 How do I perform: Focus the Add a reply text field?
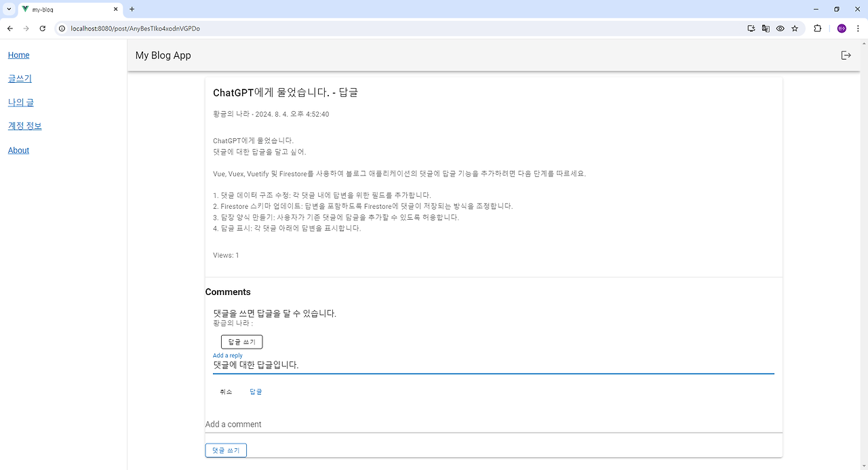[x=494, y=365]
